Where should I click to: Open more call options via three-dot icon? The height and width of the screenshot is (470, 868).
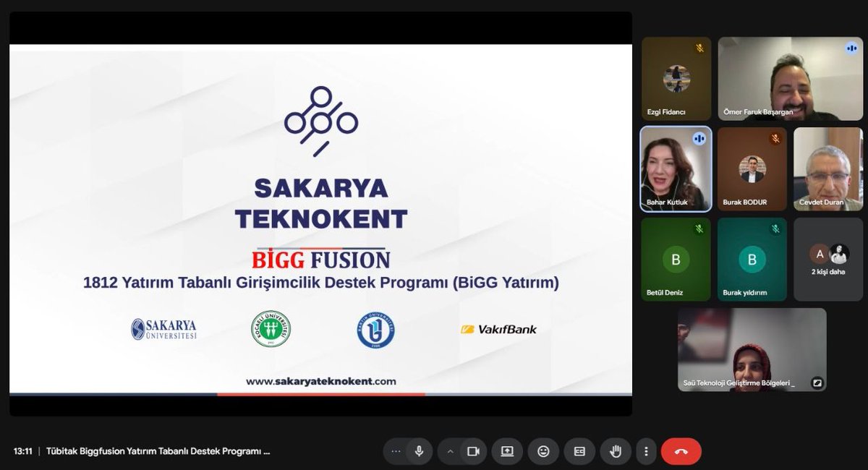pos(646,450)
